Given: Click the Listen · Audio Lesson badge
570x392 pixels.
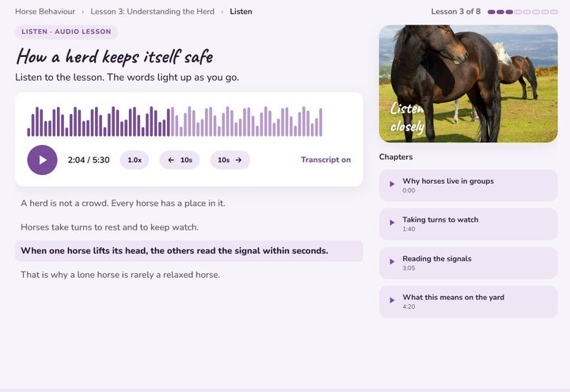Looking at the screenshot, I should 66,32.
